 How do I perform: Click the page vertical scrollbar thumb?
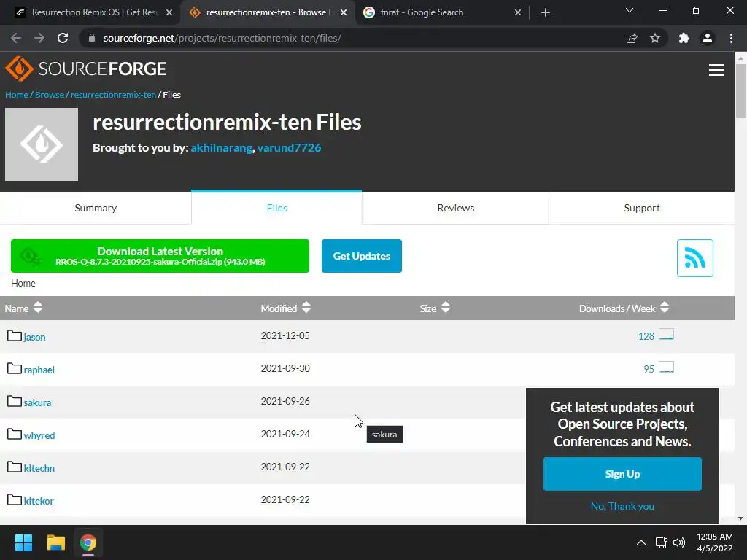tap(740, 91)
